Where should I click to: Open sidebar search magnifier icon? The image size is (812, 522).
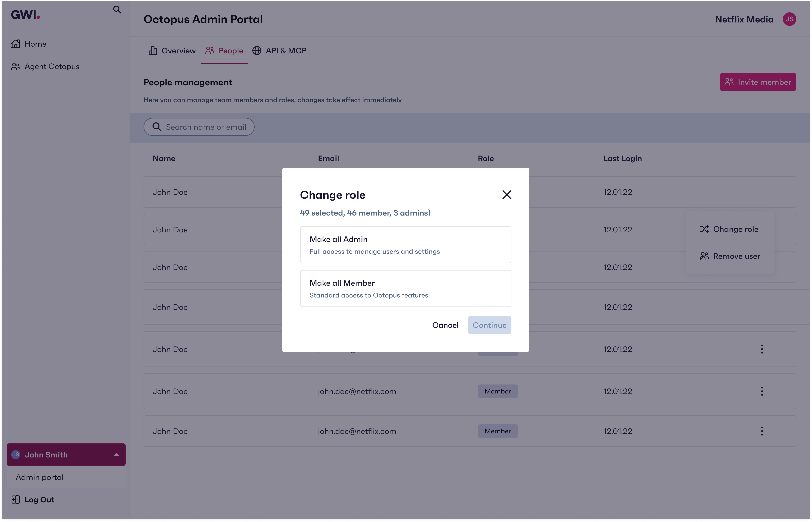[117, 10]
